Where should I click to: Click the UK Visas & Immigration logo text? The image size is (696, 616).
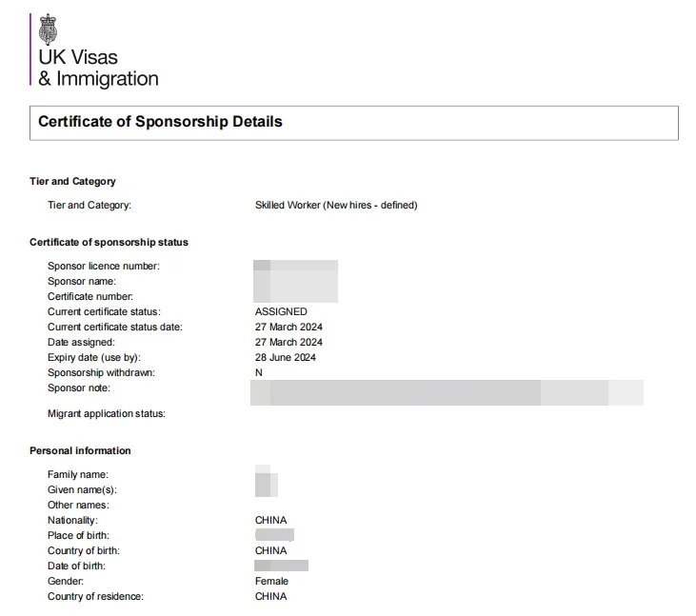click(x=98, y=68)
